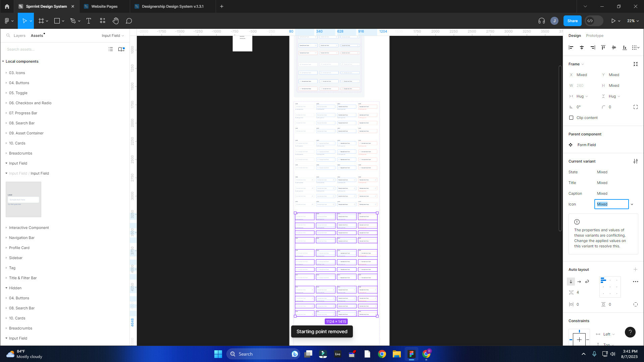Open File Explorer from taskbar
The image size is (644, 362).
coord(396,354)
